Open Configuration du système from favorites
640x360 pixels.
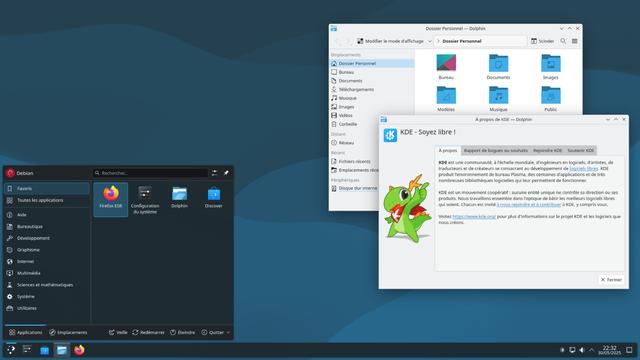(x=145, y=200)
